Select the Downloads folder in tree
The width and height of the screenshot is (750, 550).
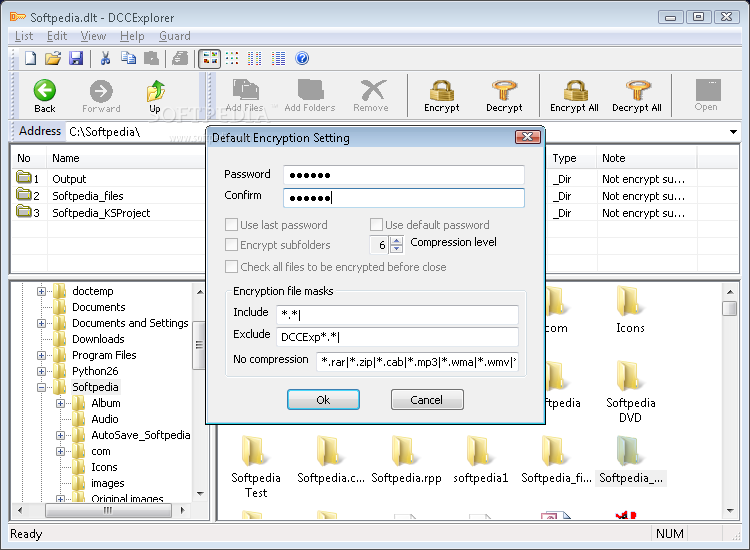(x=98, y=339)
